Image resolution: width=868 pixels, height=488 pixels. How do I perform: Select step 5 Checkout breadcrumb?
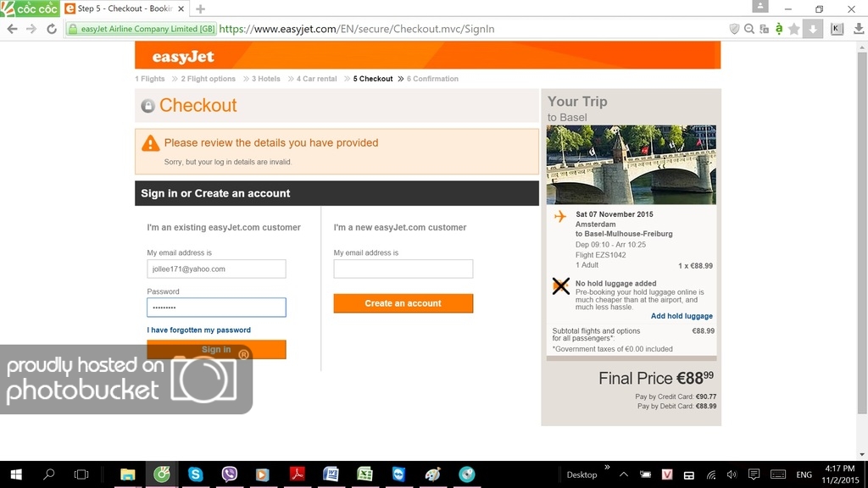pyautogui.click(x=373, y=79)
